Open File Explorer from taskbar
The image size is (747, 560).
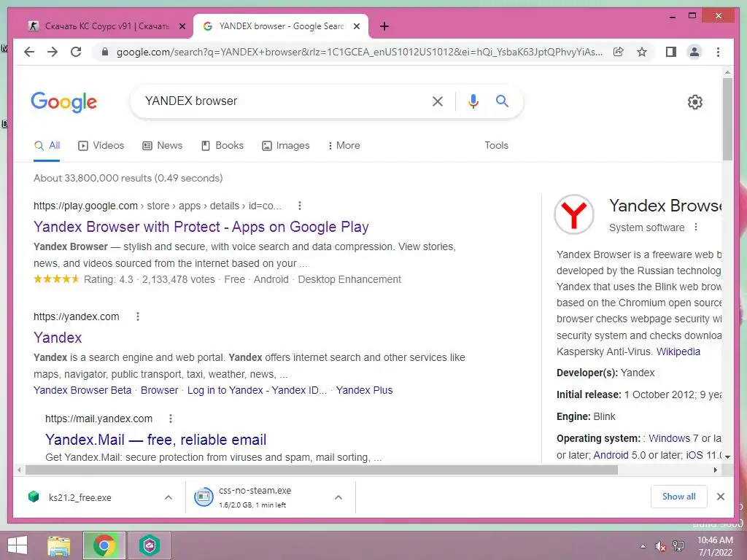tap(59, 545)
